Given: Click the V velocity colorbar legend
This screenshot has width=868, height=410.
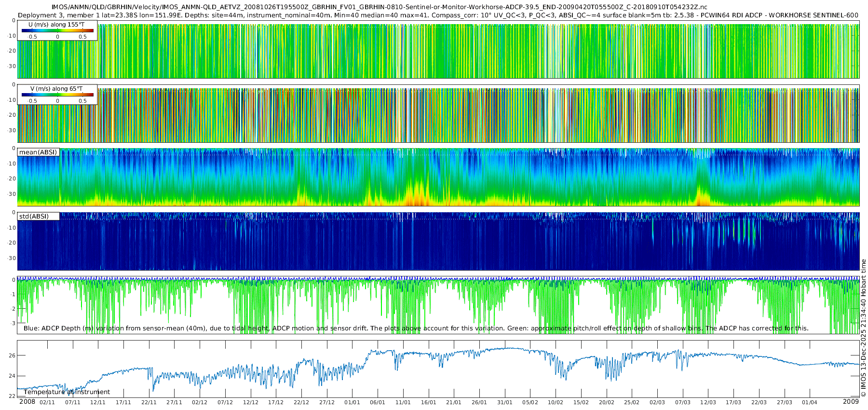Looking at the screenshot, I should coord(57,95).
